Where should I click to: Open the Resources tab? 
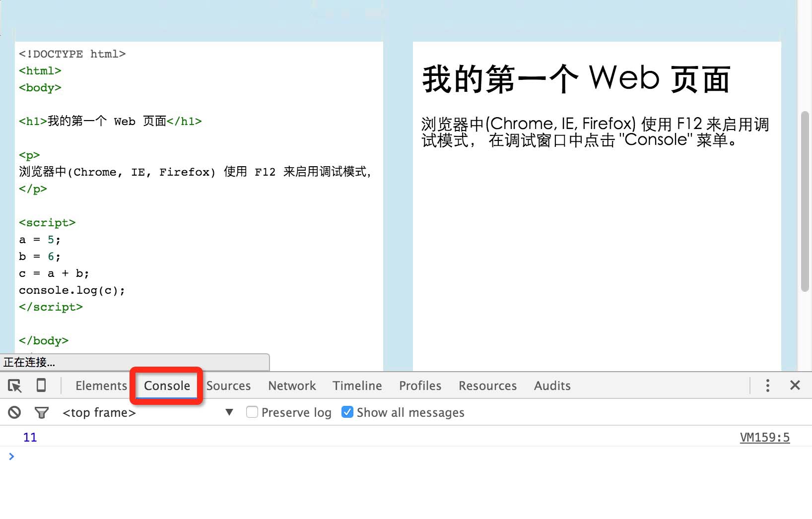[487, 386]
